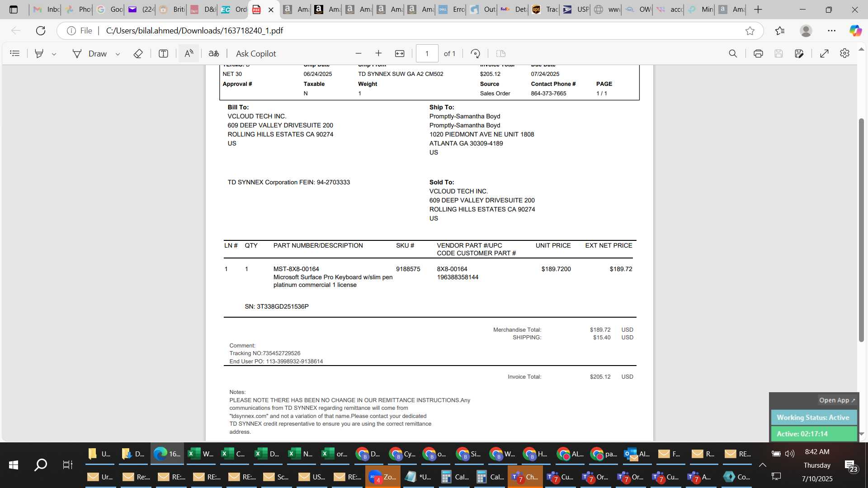The height and width of the screenshot is (488, 868).
Task: Open the browser profile icon
Action: pos(806,30)
